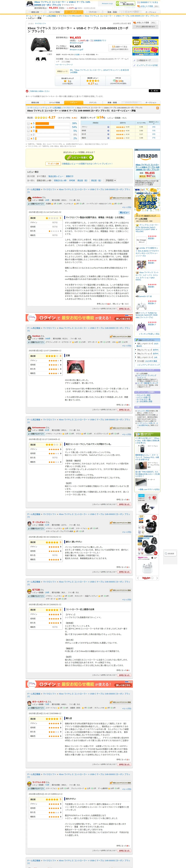Screen dimensions: 186x868
Task: Tick the 3-star filter checkbox
Action: 28,131
